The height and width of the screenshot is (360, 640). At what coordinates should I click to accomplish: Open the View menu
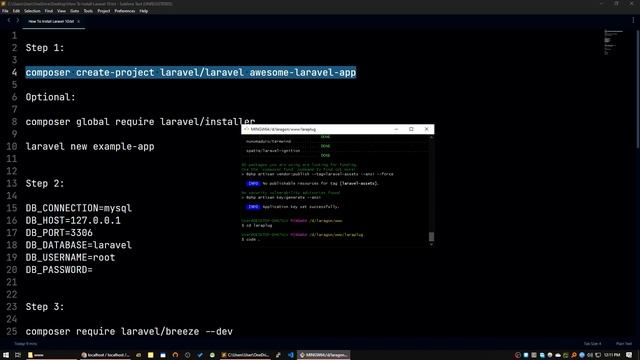[x=61, y=11]
